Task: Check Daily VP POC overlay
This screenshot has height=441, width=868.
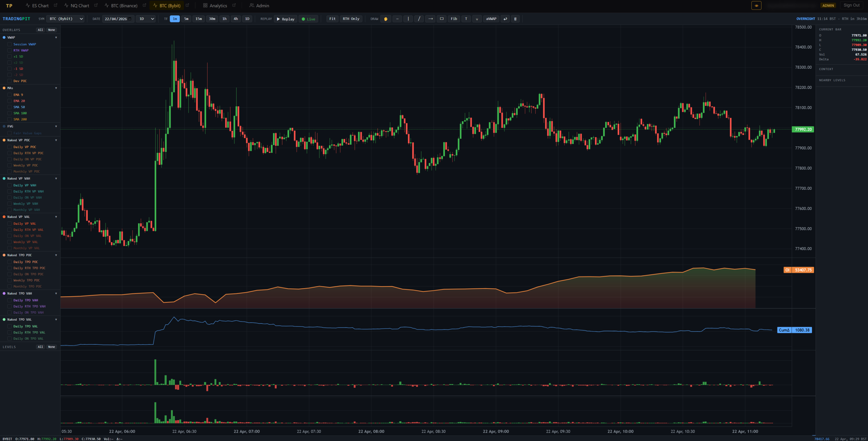Action: point(10,147)
